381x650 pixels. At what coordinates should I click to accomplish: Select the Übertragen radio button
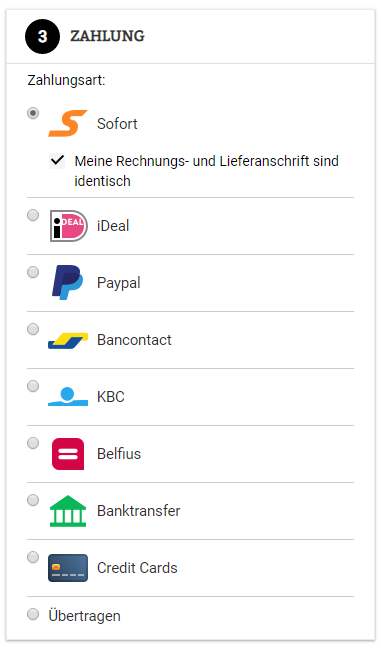click(33, 614)
